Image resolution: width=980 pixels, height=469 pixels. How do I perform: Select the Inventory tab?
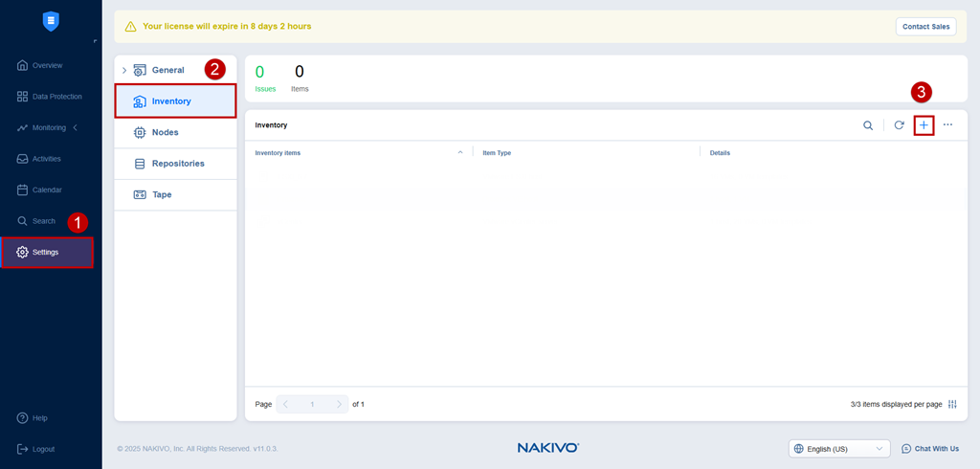(175, 100)
